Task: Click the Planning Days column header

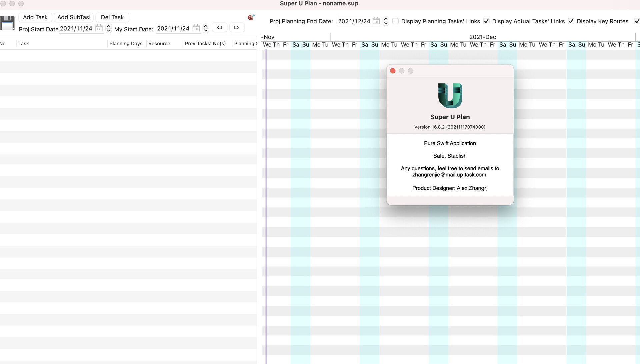Action: click(x=126, y=43)
